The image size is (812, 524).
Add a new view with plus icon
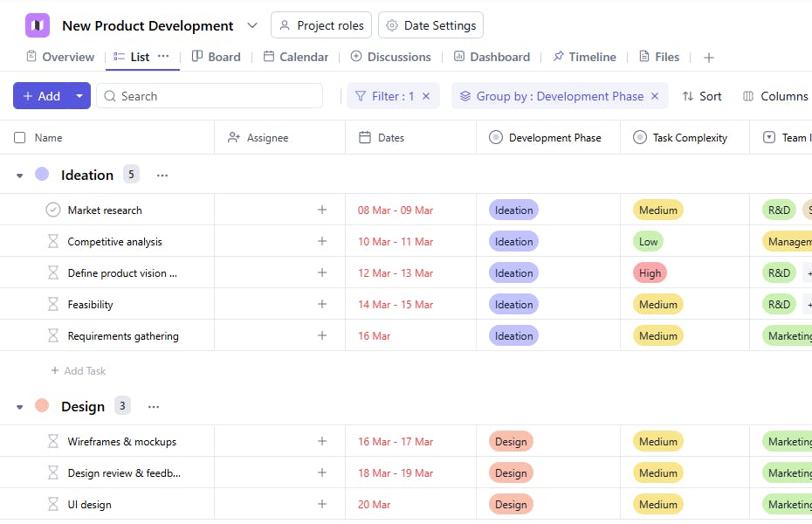coord(709,58)
